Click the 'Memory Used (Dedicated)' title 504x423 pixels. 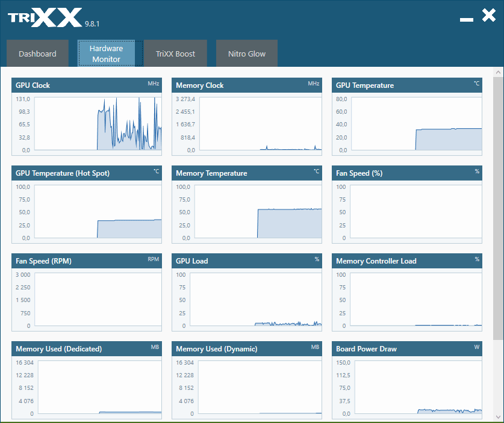[x=59, y=349]
